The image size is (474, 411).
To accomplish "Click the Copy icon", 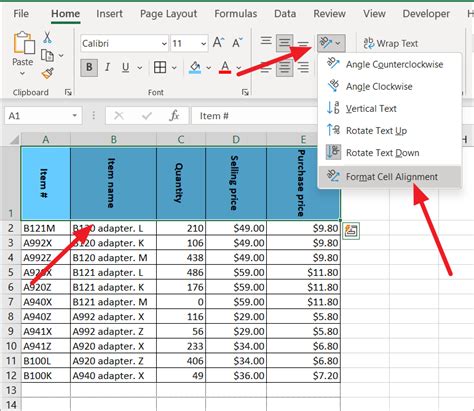I will (47, 55).
